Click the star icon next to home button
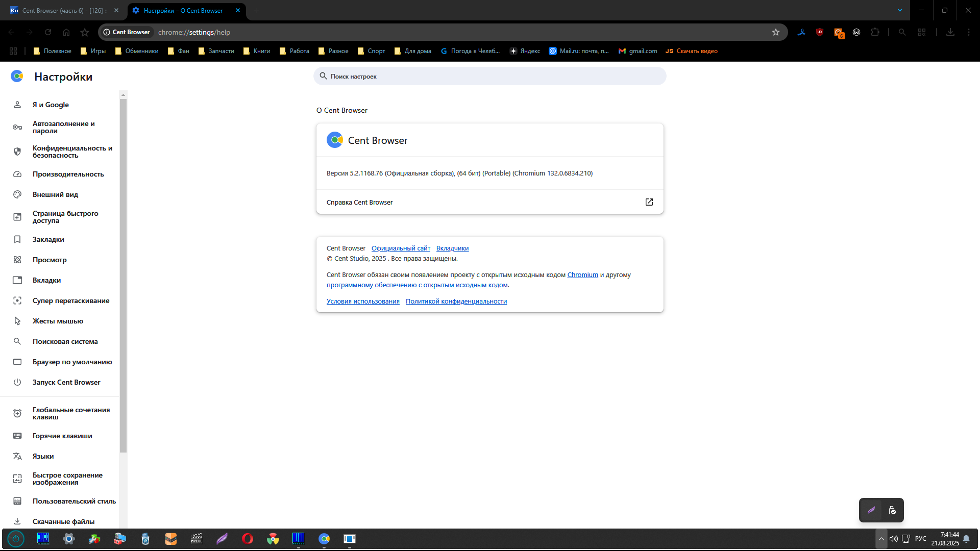 click(85, 32)
